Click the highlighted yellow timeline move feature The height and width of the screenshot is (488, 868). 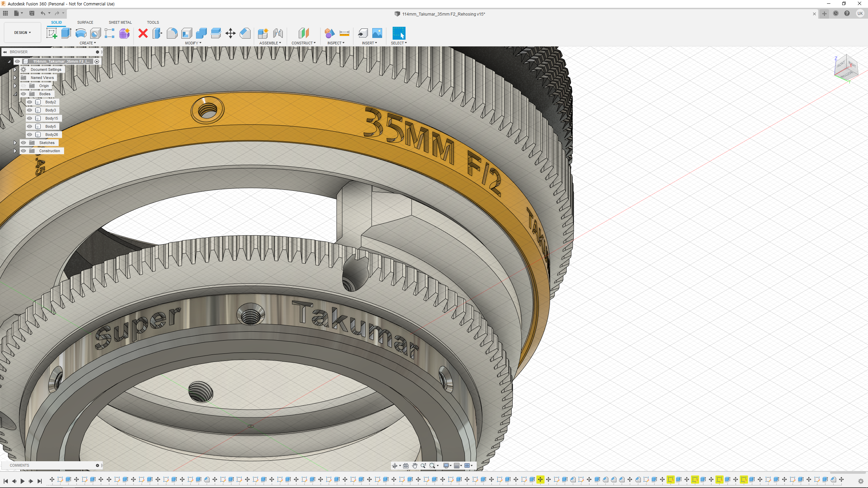click(540, 480)
